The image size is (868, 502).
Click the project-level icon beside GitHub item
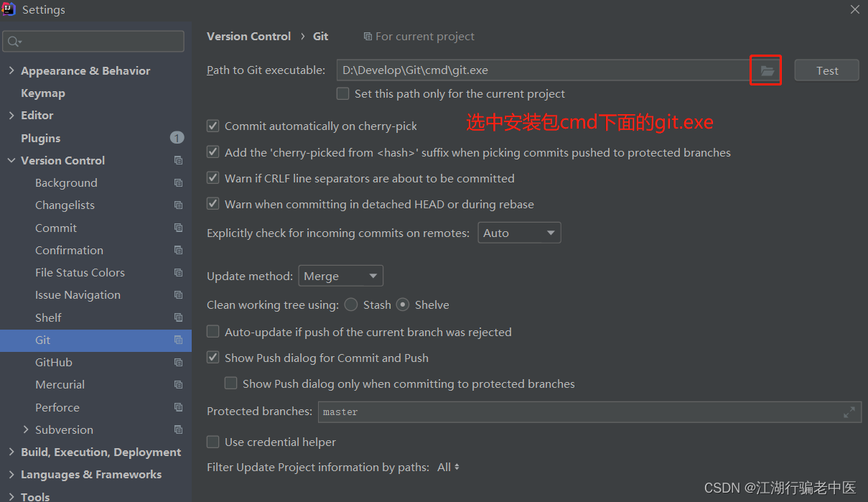(x=178, y=363)
